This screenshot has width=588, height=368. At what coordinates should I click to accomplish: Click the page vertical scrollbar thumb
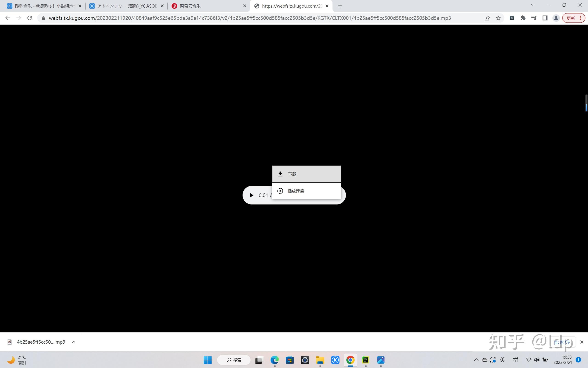tap(586, 103)
